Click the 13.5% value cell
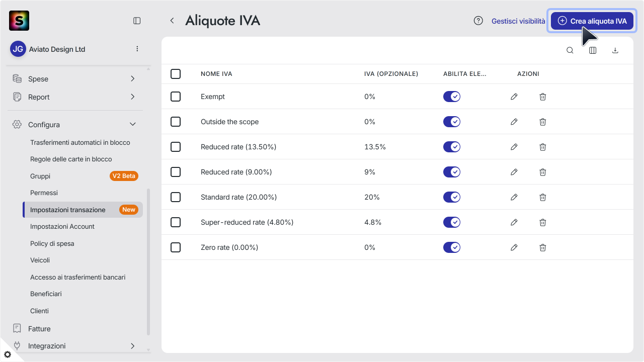Image resolution: width=644 pixels, height=362 pixels. (x=375, y=147)
